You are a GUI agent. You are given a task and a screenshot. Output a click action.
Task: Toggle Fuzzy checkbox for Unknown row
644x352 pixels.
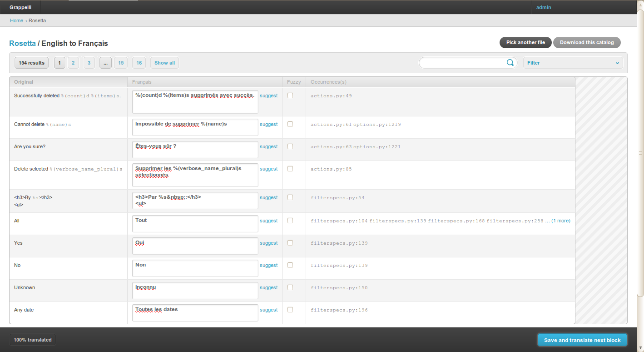(x=290, y=287)
